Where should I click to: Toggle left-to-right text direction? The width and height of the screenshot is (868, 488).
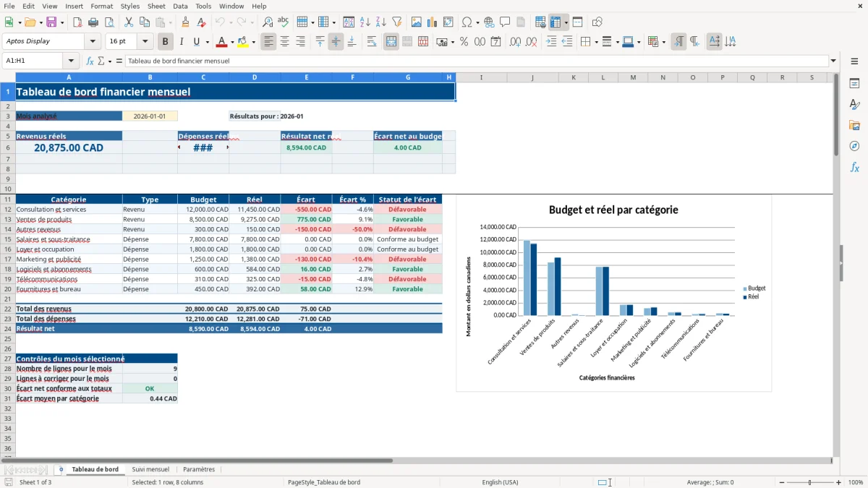678,42
